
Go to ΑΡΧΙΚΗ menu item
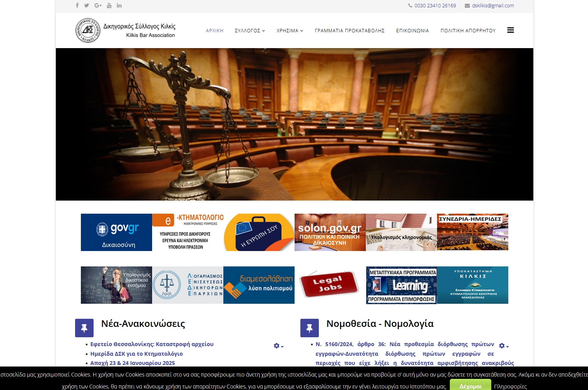[x=214, y=31]
